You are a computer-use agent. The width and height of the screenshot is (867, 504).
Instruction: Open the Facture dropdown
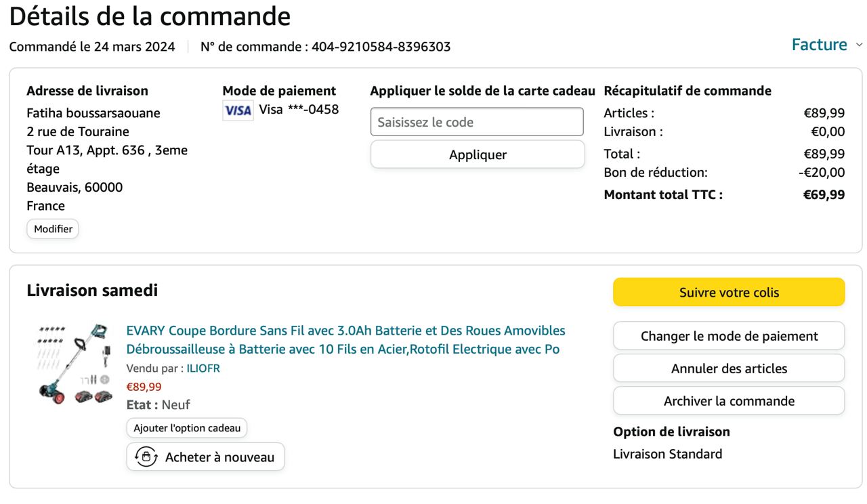pos(826,45)
